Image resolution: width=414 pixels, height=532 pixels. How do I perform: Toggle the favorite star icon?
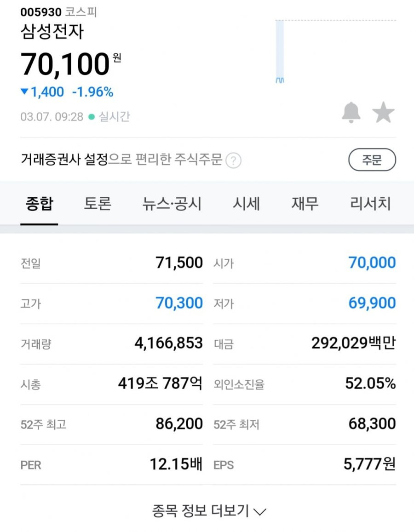tap(383, 112)
